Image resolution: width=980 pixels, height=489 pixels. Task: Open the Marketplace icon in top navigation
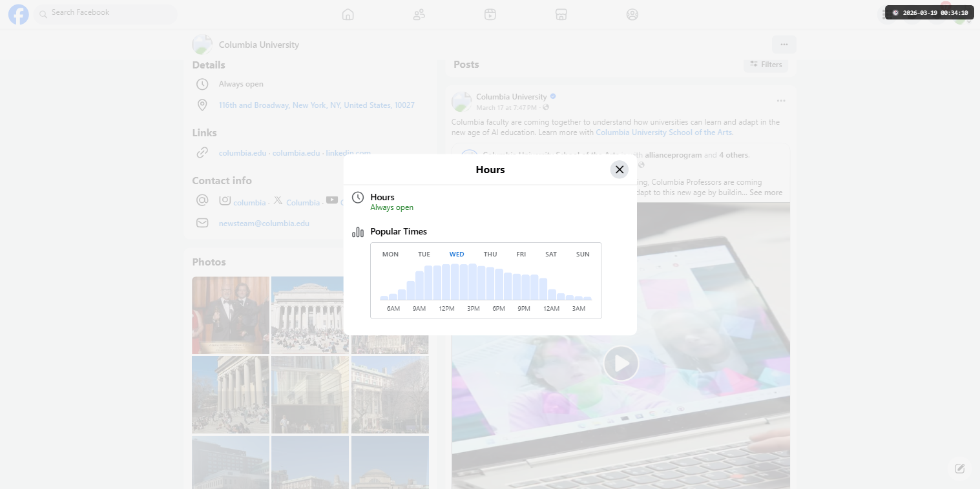[x=561, y=14]
